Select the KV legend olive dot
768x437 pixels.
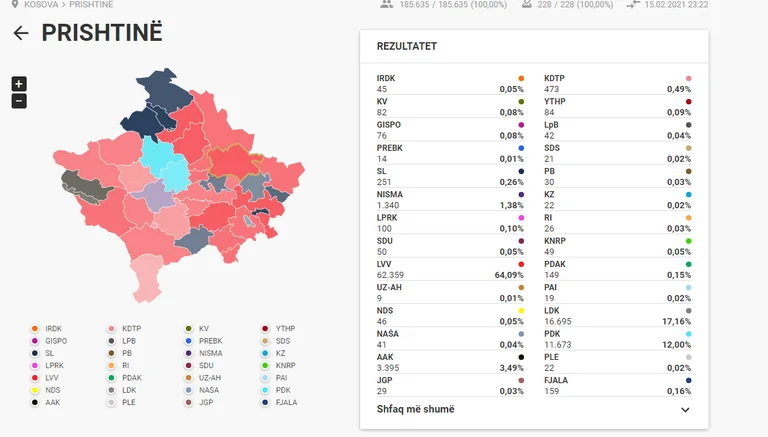click(x=189, y=329)
